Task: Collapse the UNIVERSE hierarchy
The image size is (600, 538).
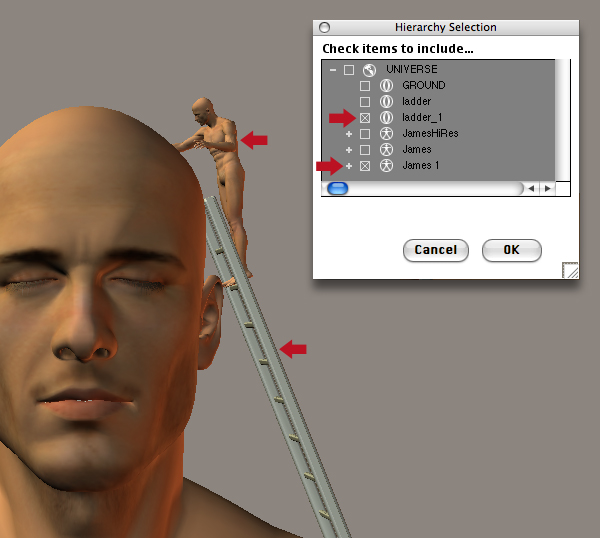Action: click(333, 70)
